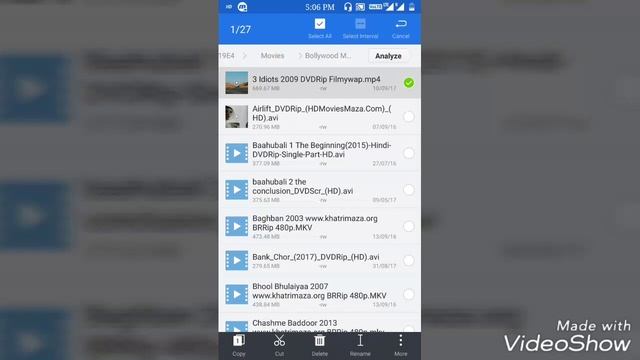Select Baahubali 1 The Beginning checkbox
640x360 pixels.
(409, 153)
